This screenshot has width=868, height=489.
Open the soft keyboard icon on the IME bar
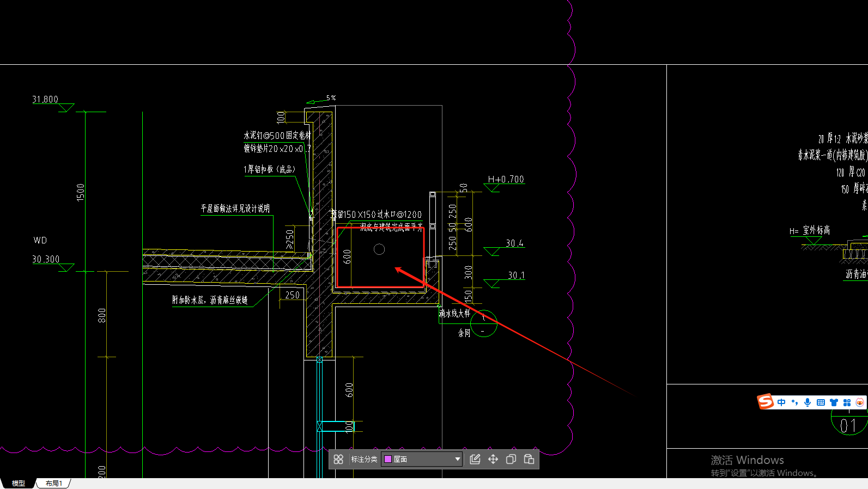point(821,402)
